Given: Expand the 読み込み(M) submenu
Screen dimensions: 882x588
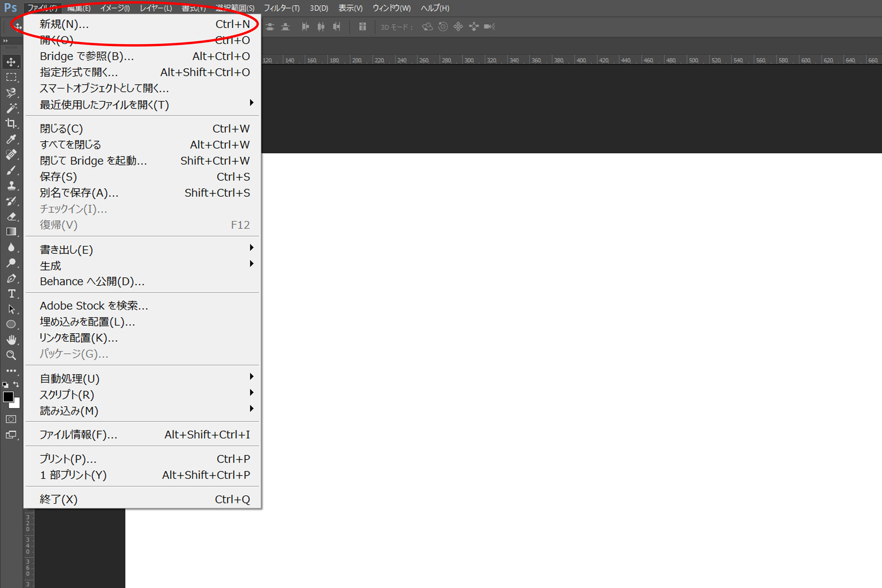Looking at the screenshot, I should pyautogui.click(x=143, y=411).
